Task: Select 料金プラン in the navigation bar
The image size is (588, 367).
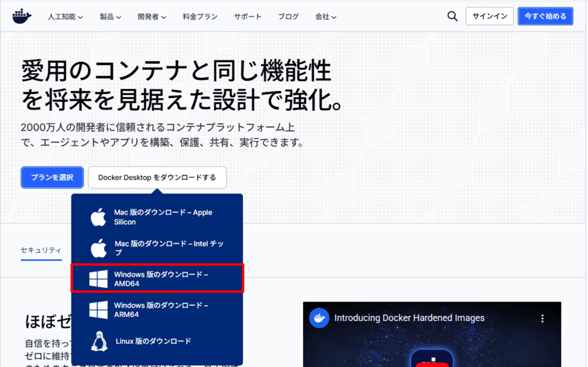Action: tap(200, 17)
